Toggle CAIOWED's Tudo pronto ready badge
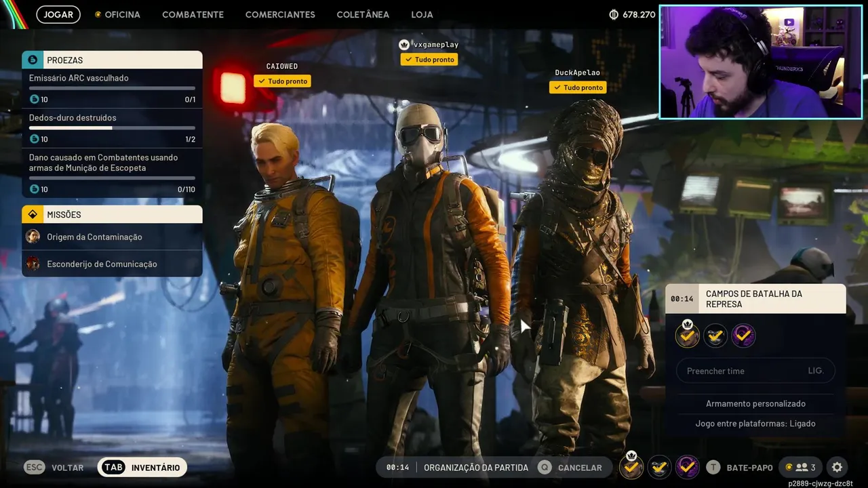The height and width of the screenshot is (488, 868). pyautogui.click(x=282, y=81)
